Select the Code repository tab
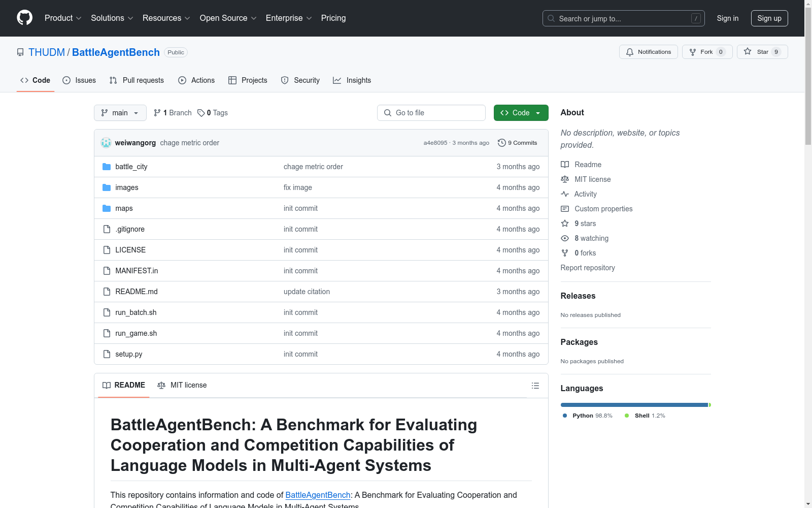Screen dimensions: 812x508 (36, 80)
